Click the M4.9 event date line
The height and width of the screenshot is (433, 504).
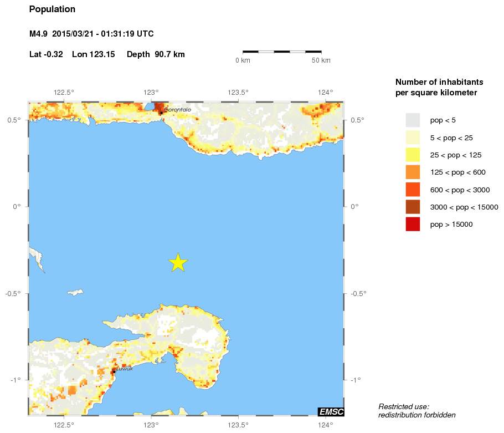pyautogui.click(x=91, y=34)
